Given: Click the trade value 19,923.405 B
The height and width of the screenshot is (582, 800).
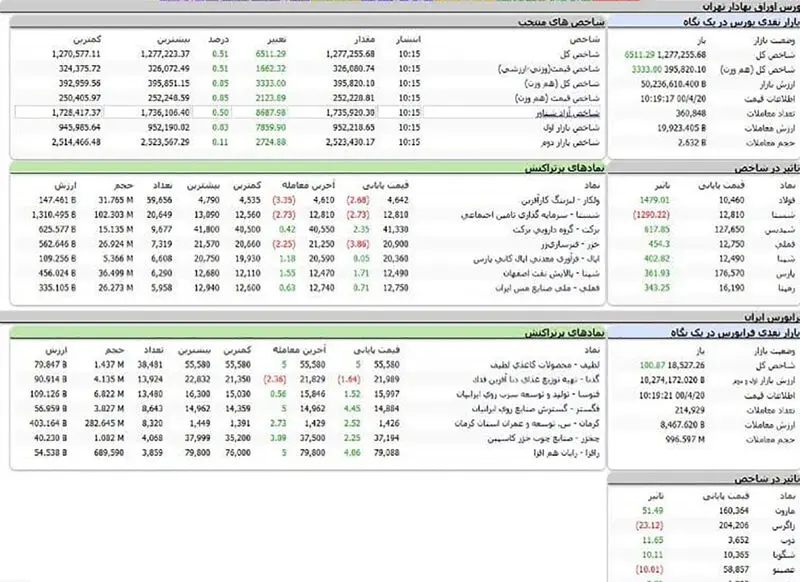Looking at the screenshot, I should tap(682, 128).
